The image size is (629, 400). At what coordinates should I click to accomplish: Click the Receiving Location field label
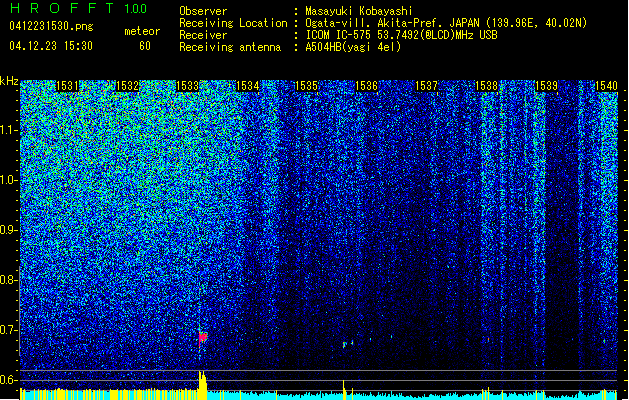(x=233, y=23)
